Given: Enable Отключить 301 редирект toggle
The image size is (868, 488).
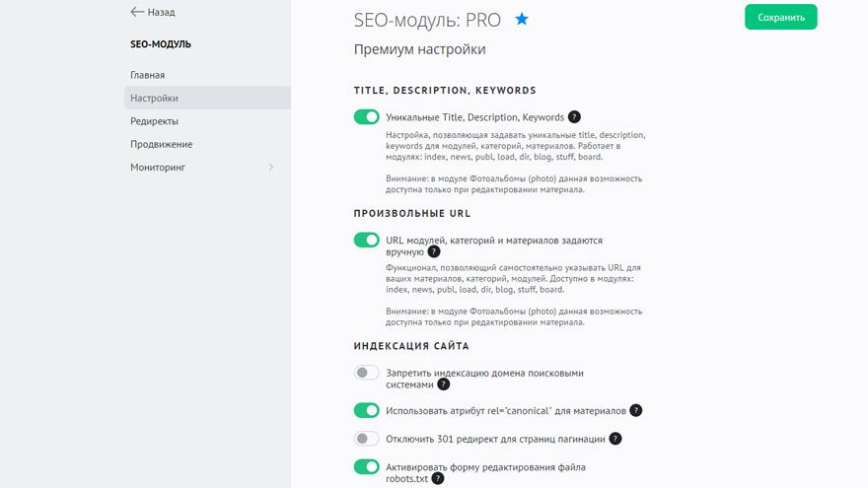Looking at the screenshot, I should pyautogui.click(x=367, y=439).
